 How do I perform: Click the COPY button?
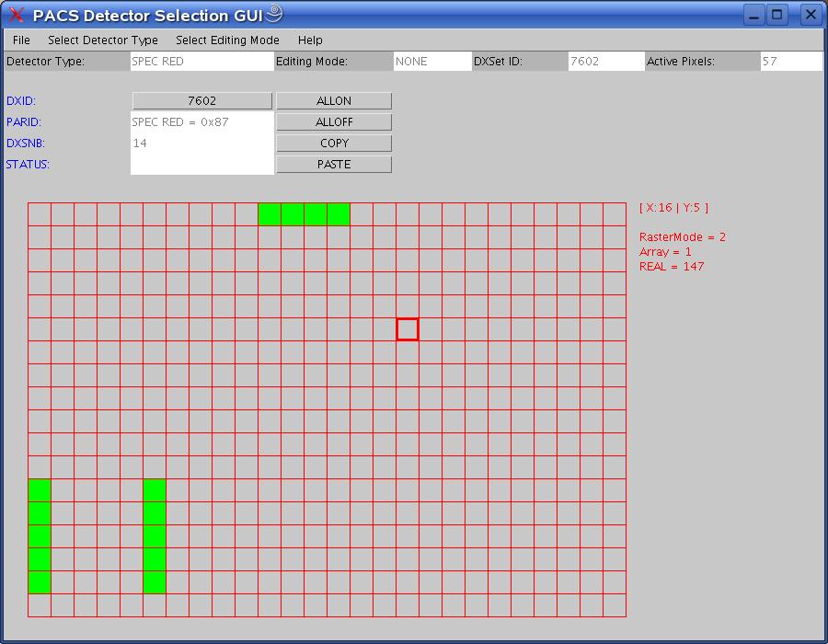[334, 143]
